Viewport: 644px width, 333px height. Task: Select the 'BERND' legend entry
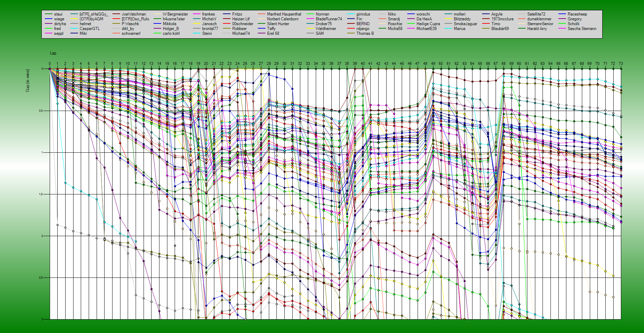pos(358,24)
